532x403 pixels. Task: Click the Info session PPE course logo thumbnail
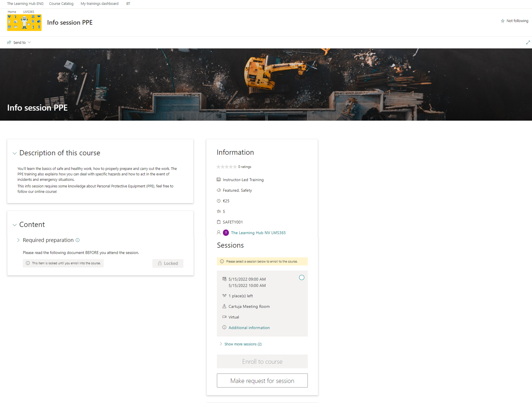tap(24, 23)
